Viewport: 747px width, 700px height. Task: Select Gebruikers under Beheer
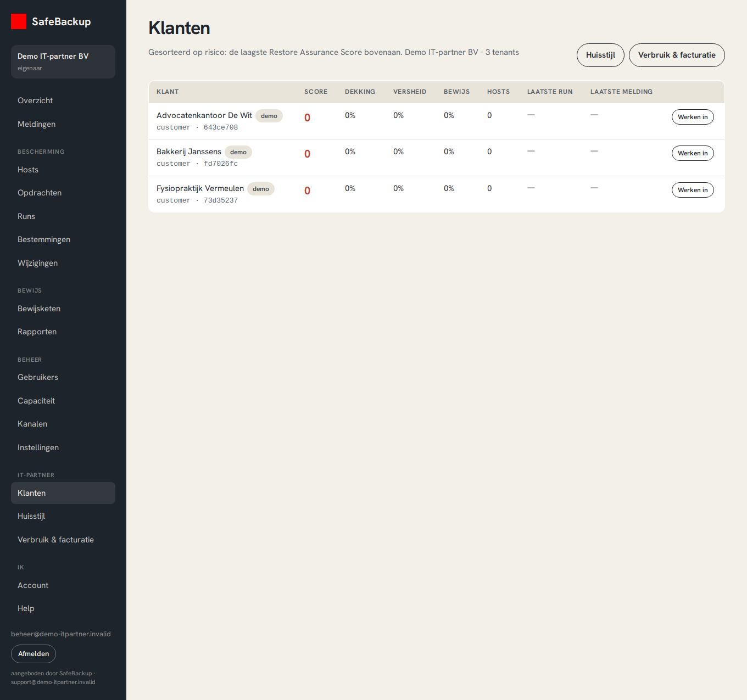[x=63, y=377]
